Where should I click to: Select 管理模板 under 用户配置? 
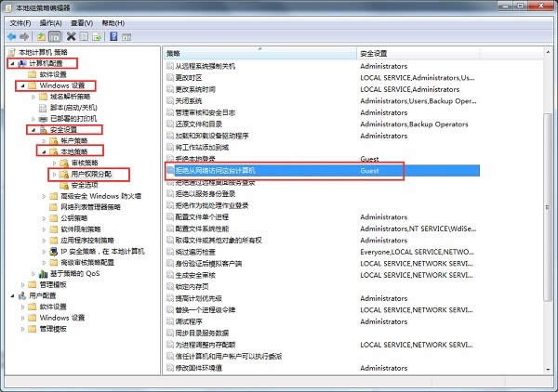53,329
